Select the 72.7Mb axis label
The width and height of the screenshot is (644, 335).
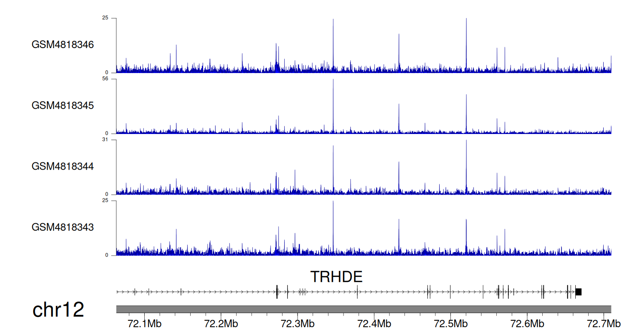[603, 323]
